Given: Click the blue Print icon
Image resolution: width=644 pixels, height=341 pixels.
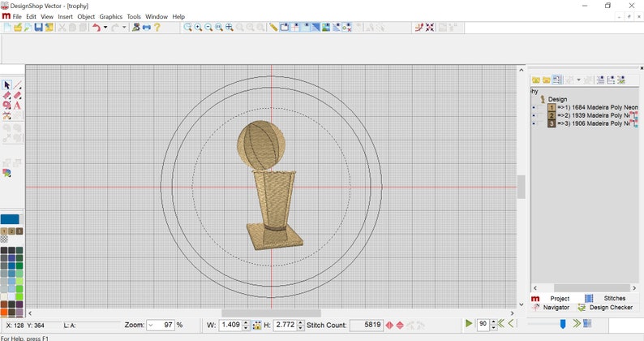Looking at the screenshot, I should [x=147, y=28].
